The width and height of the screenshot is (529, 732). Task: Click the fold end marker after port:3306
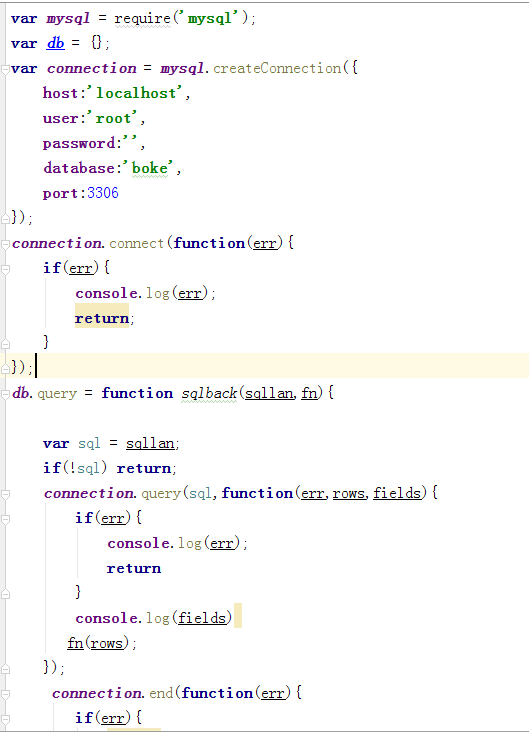tap(5, 218)
